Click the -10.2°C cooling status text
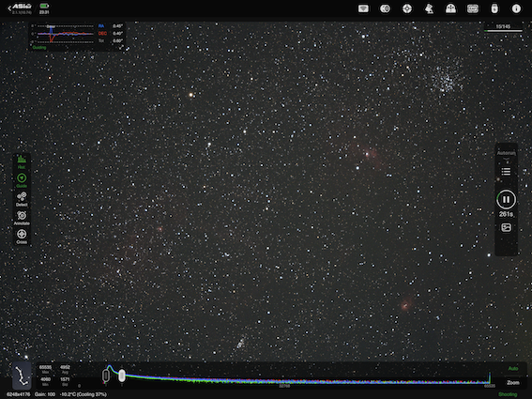 (x=84, y=394)
